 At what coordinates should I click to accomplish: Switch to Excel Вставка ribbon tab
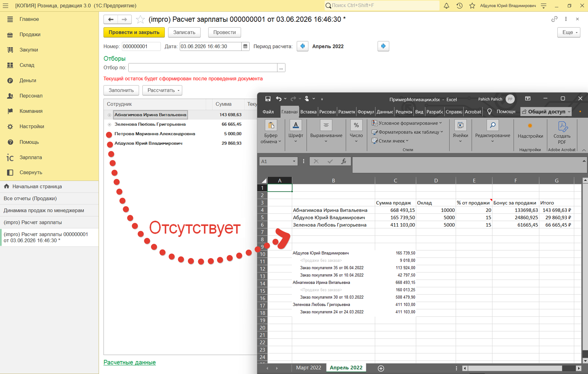(x=308, y=112)
